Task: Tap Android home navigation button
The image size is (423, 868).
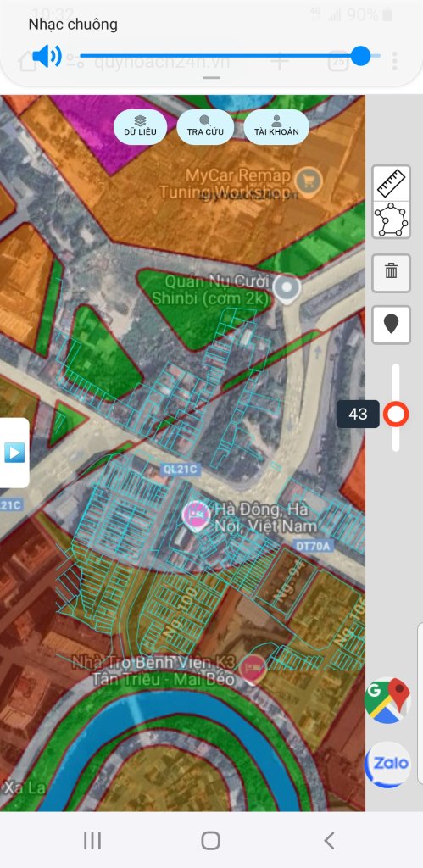Action: pos(211,840)
